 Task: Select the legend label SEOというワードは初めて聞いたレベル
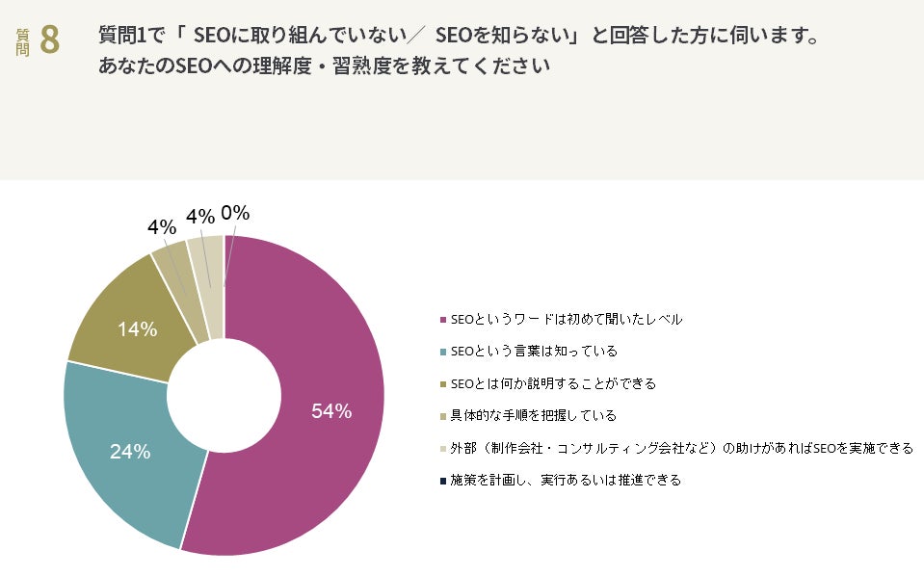(x=567, y=320)
